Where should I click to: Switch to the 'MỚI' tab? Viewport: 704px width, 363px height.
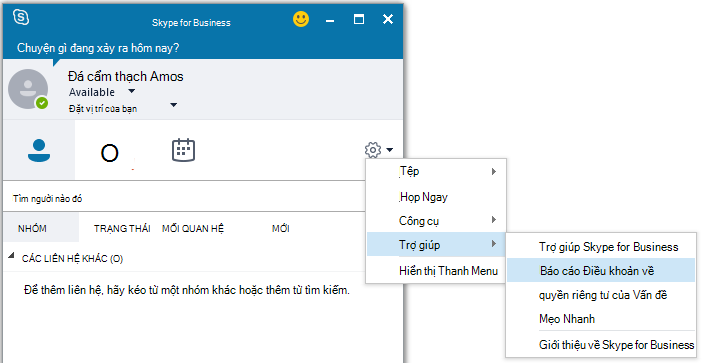(x=281, y=229)
